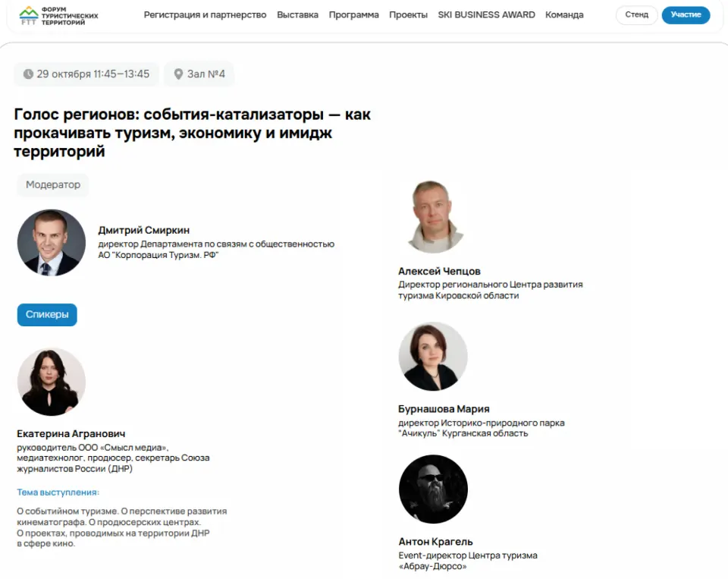Click the name Екатерина Агранович
Image resolution: width=728 pixels, height=579 pixels.
(71, 433)
